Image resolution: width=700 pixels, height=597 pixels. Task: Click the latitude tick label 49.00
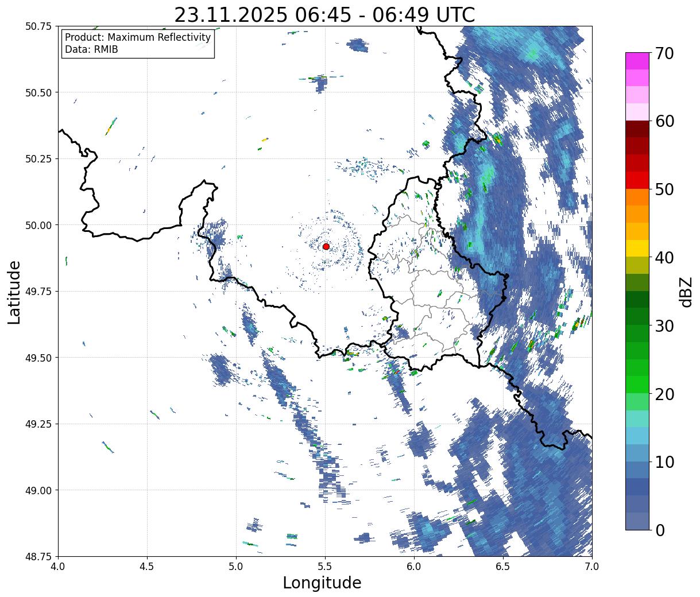(x=38, y=490)
